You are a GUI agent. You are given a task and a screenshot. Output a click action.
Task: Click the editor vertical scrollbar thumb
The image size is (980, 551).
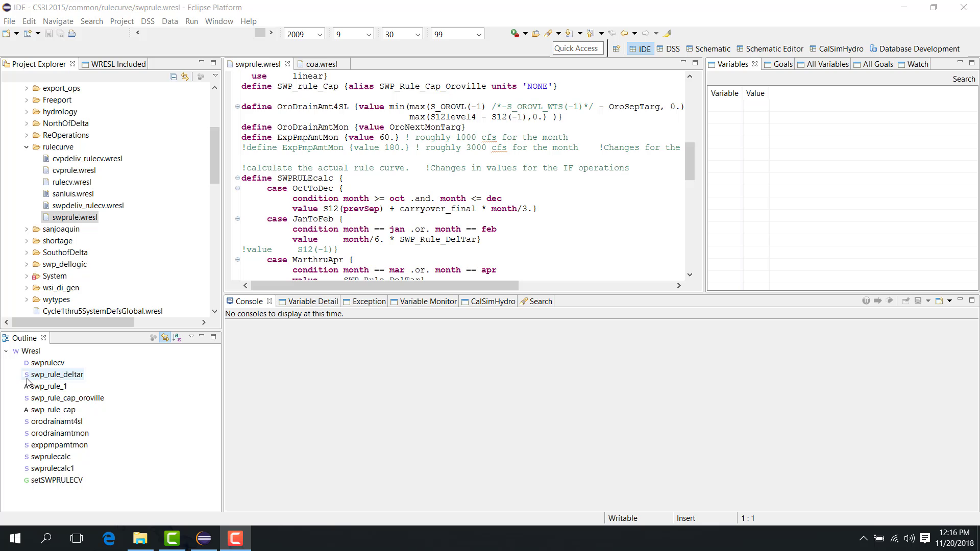click(x=690, y=161)
